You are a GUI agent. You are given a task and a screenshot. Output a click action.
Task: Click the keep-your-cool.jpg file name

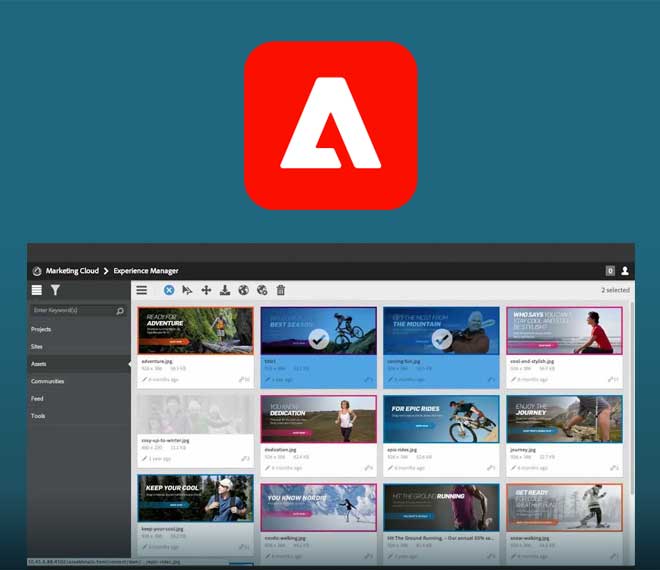pos(162,529)
